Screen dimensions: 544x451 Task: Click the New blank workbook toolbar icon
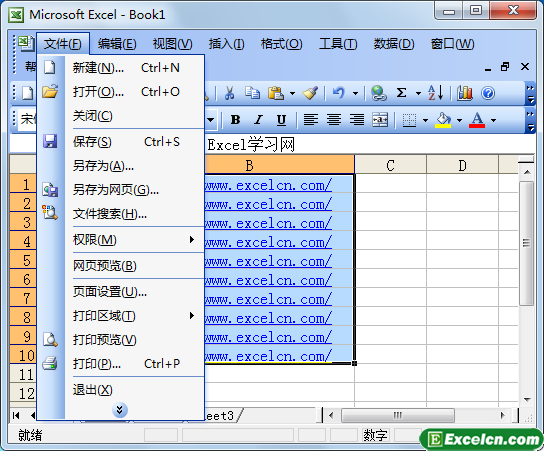pyautogui.click(x=28, y=93)
